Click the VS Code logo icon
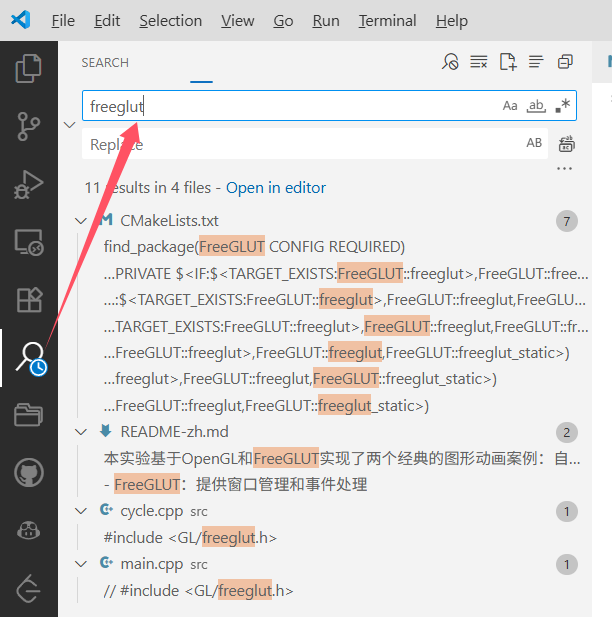 [x=20, y=20]
